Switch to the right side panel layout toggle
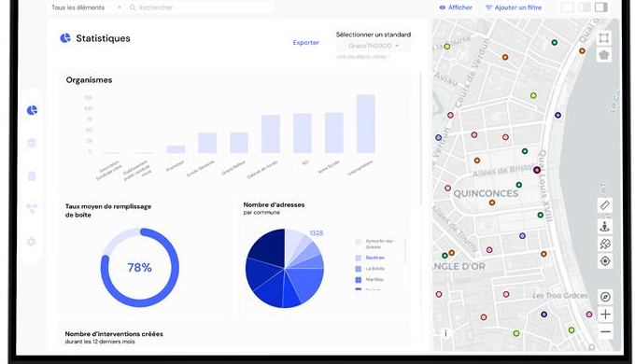635x364 pixels. [x=601, y=7]
